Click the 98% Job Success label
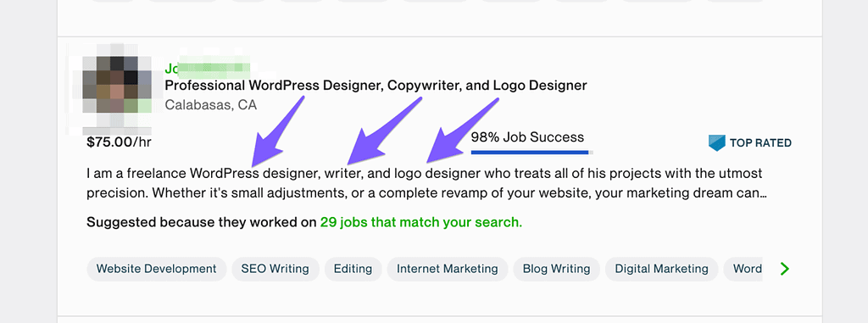The image size is (868, 323). pos(527,137)
